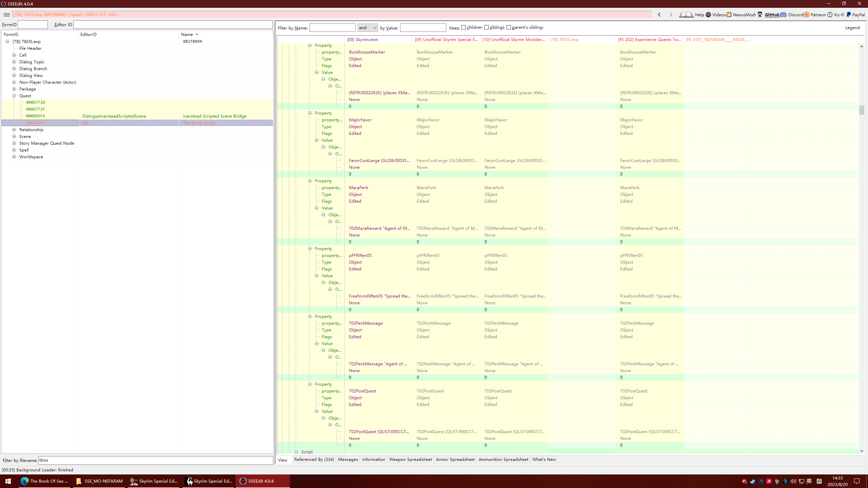Expand the Value node under MajorFavor property

[x=317, y=140]
